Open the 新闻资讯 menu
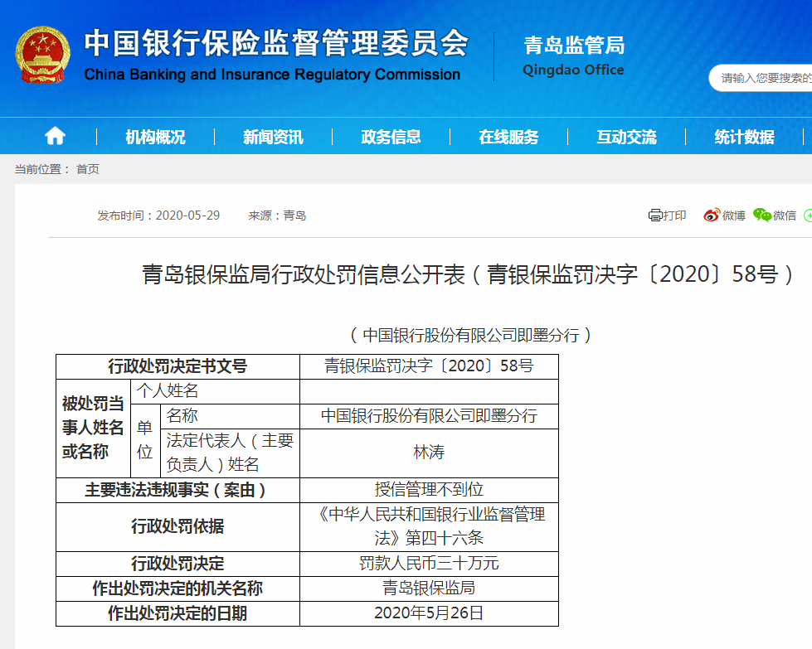This screenshot has width=812, height=649. pos(273,137)
